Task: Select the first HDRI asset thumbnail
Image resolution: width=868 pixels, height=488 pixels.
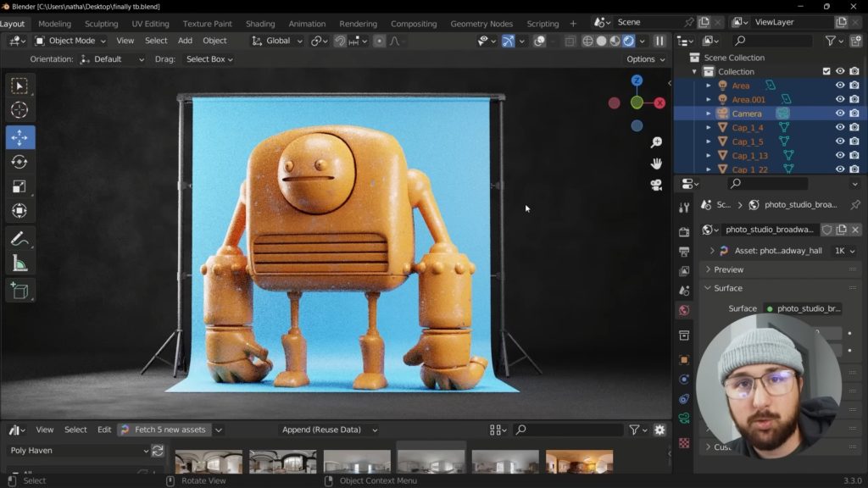Action: [x=209, y=463]
